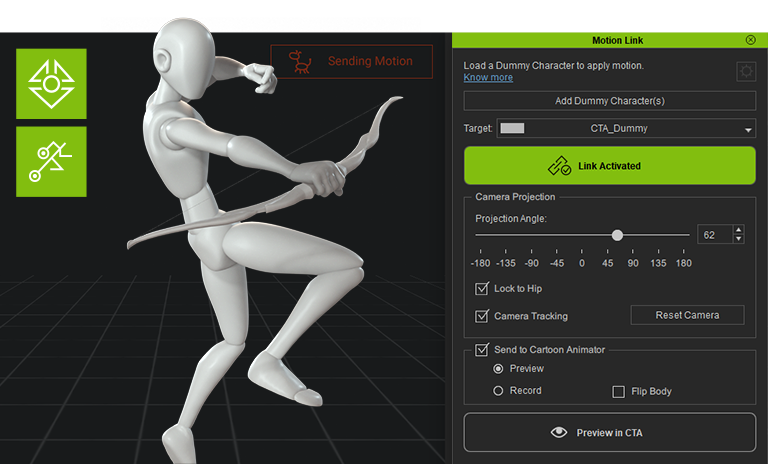Disable the Camera Tracking checkbox
Screen dimensions: 768x464
[482, 316]
